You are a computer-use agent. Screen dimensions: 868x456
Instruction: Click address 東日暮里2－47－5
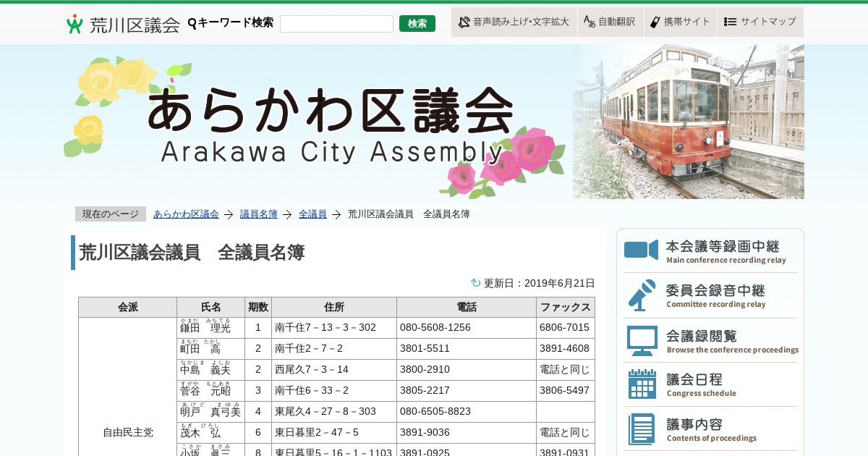(317, 432)
